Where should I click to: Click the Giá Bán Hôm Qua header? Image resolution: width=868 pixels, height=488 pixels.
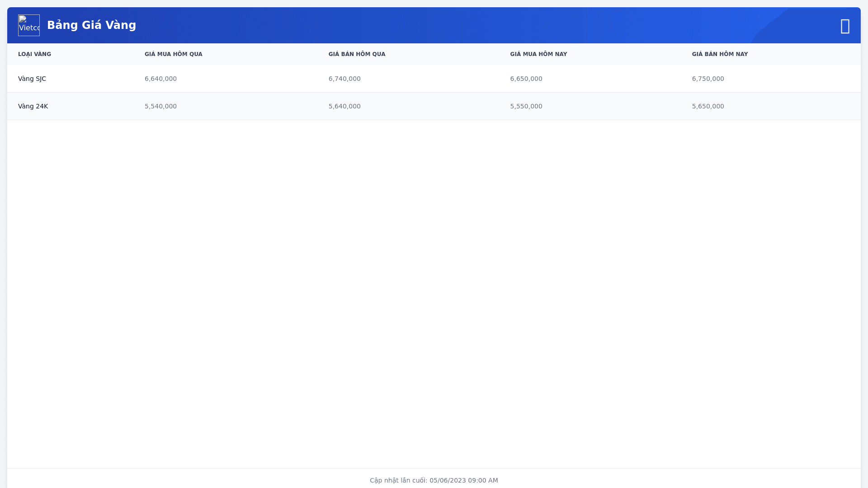click(357, 54)
